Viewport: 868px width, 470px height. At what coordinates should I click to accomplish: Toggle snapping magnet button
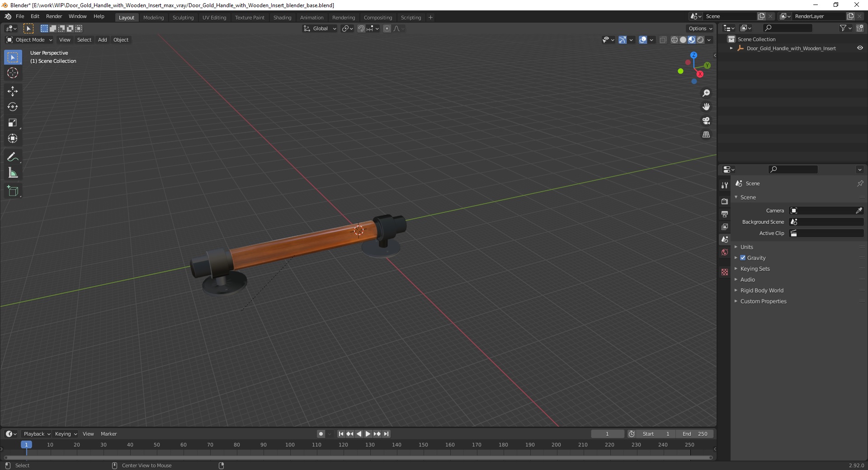[361, 28]
